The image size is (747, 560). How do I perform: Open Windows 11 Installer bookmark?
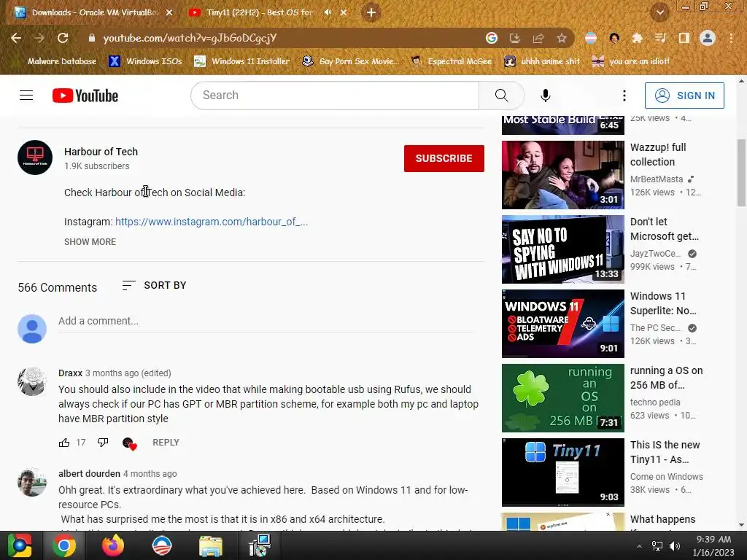(x=242, y=61)
